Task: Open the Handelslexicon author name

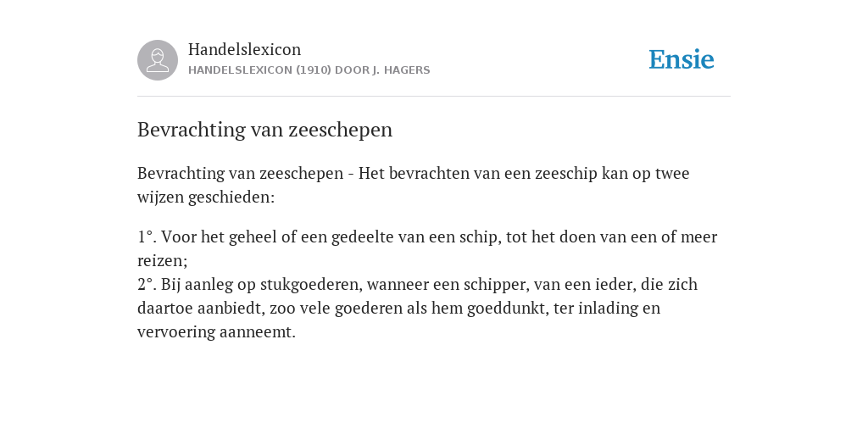Action: point(245,49)
